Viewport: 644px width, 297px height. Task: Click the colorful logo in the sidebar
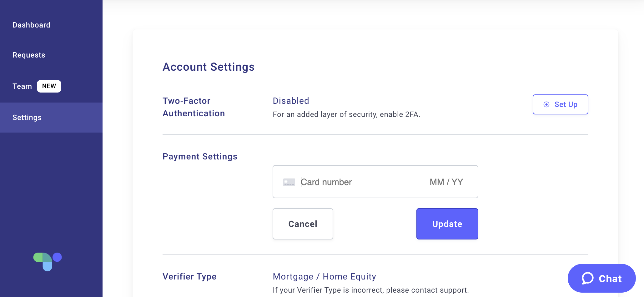coord(48,262)
